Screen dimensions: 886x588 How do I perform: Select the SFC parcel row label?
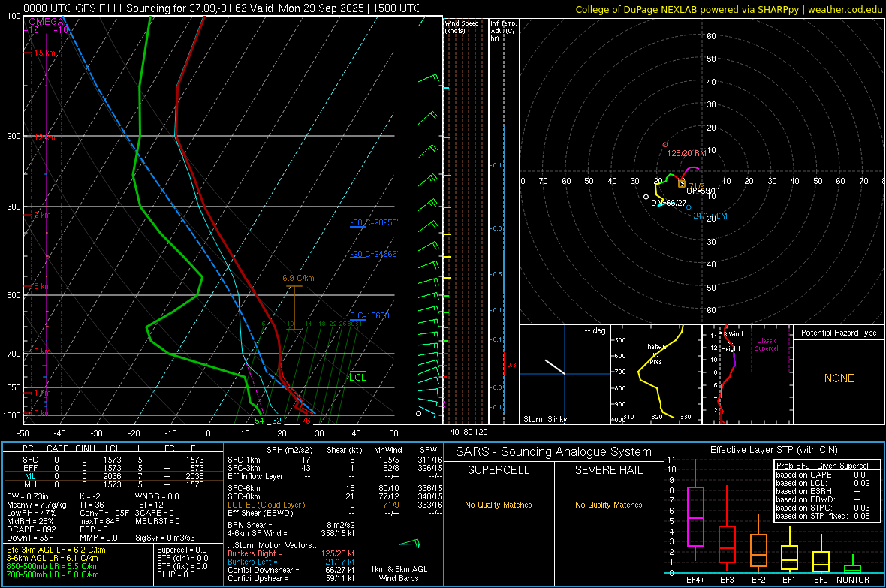click(x=30, y=460)
